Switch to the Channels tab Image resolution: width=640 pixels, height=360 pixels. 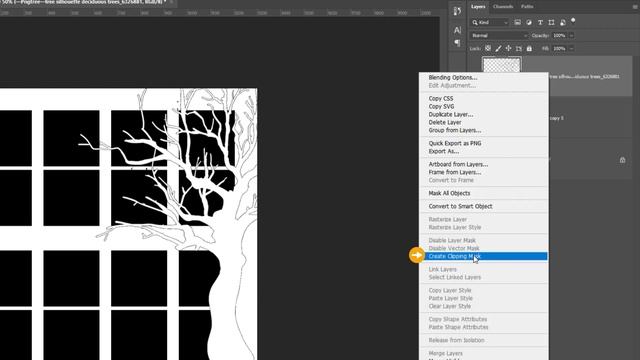(503, 7)
